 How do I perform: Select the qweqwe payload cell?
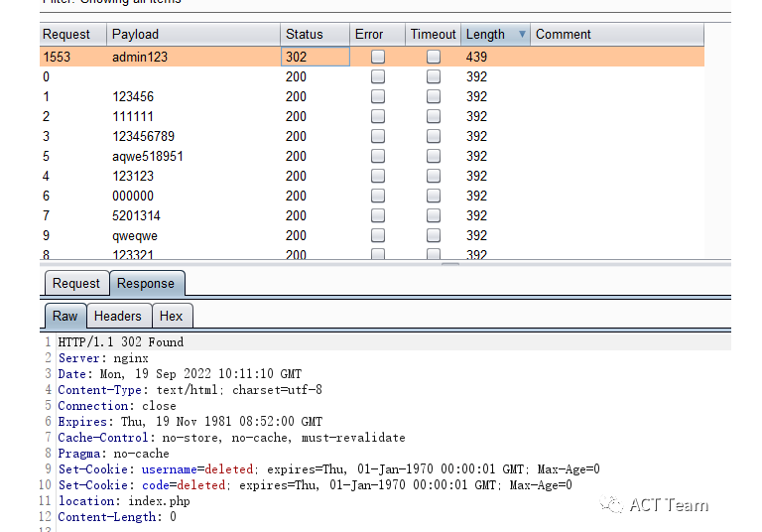point(193,236)
